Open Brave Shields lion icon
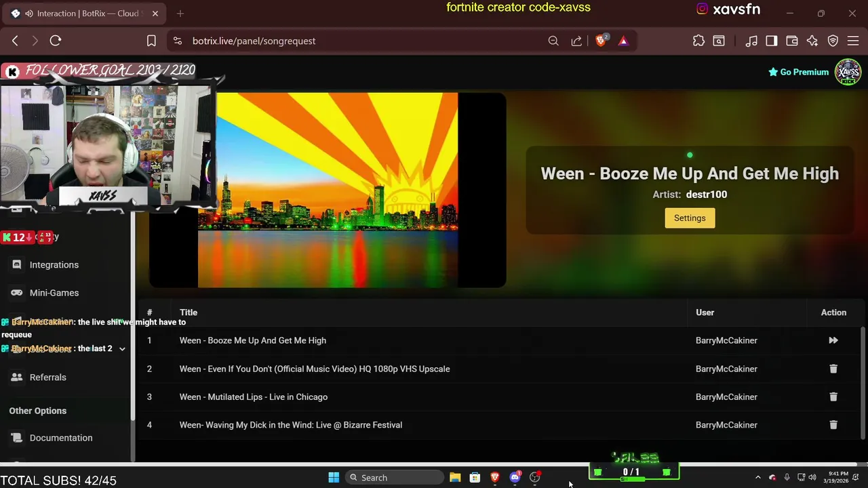Image resolution: width=868 pixels, height=488 pixels. point(601,41)
